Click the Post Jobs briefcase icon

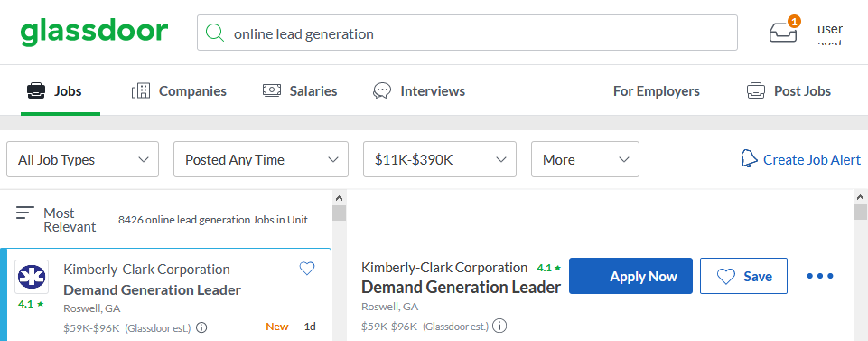point(756,91)
